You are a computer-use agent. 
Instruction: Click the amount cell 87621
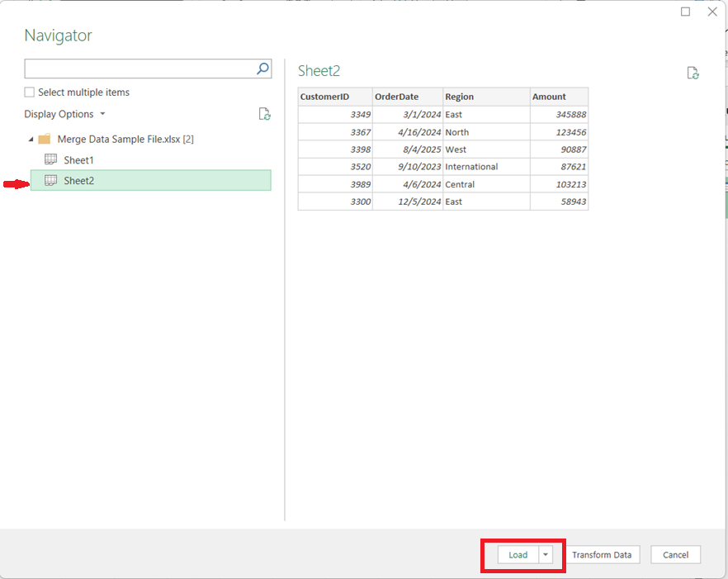coord(559,166)
